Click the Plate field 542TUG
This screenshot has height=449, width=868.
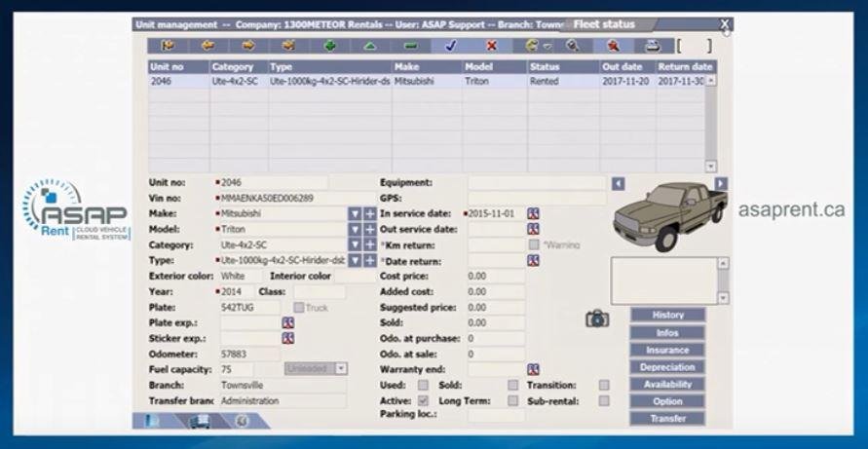click(250, 307)
